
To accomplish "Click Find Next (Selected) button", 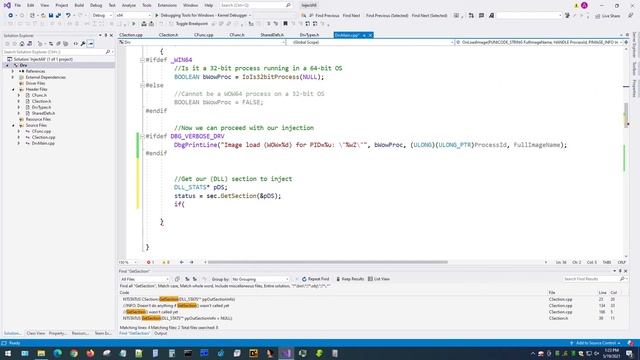I will click(429, 16).
